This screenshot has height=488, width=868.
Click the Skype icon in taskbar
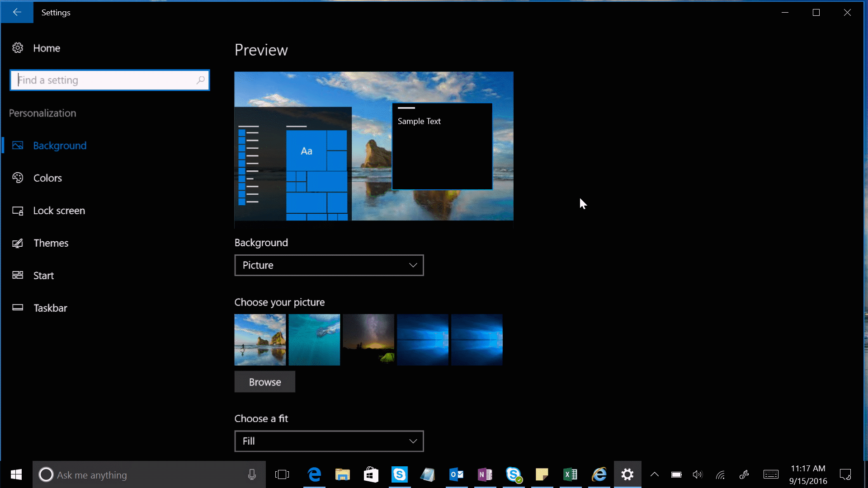(400, 474)
